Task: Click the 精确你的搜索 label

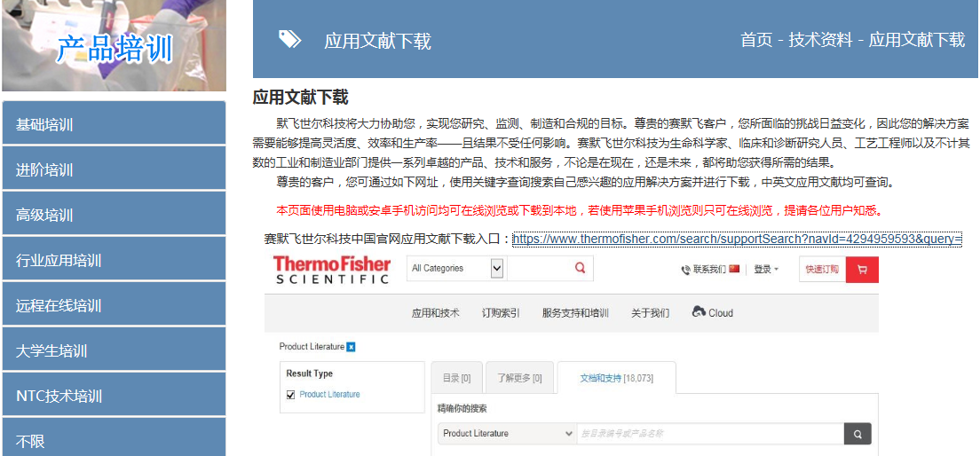Action: [x=462, y=409]
